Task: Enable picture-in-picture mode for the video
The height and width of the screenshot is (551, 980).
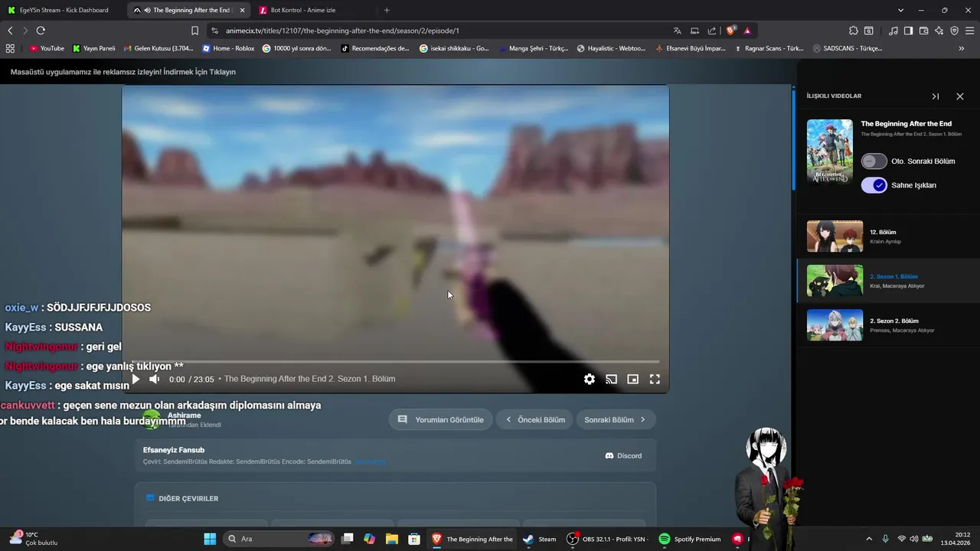Action: pyautogui.click(x=633, y=379)
